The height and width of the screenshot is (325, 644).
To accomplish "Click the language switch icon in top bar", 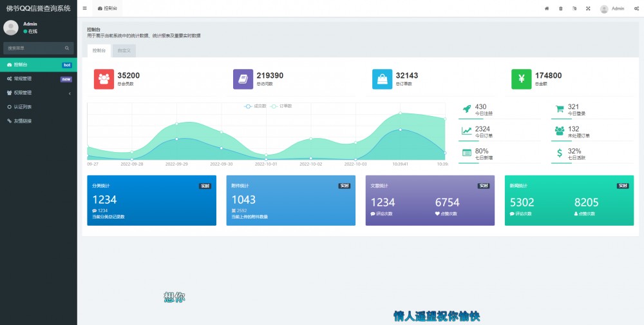I will (574, 8).
